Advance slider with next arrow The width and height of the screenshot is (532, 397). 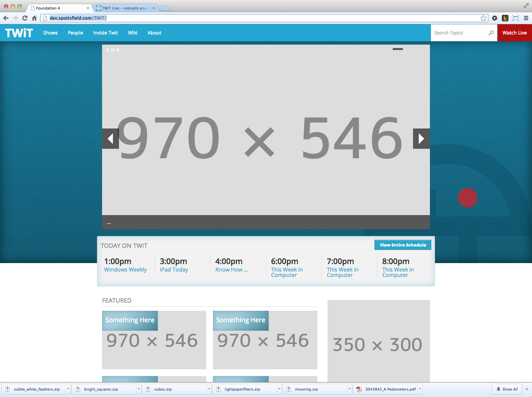pos(421,139)
